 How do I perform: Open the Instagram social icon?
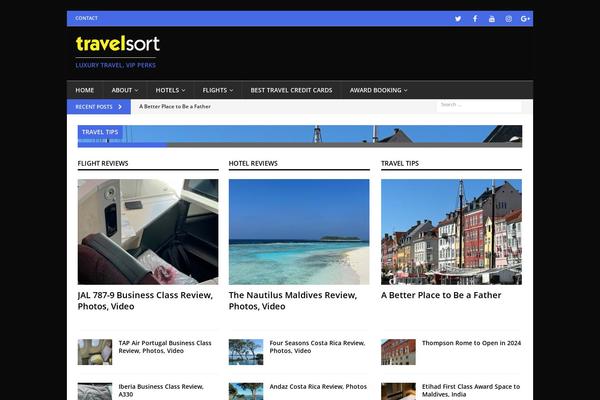[x=508, y=18]
